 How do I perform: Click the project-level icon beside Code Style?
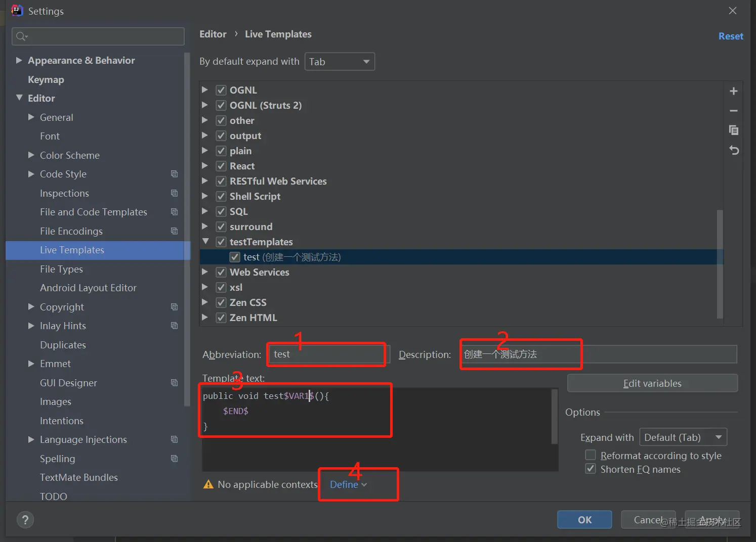(x=174, y=174)
